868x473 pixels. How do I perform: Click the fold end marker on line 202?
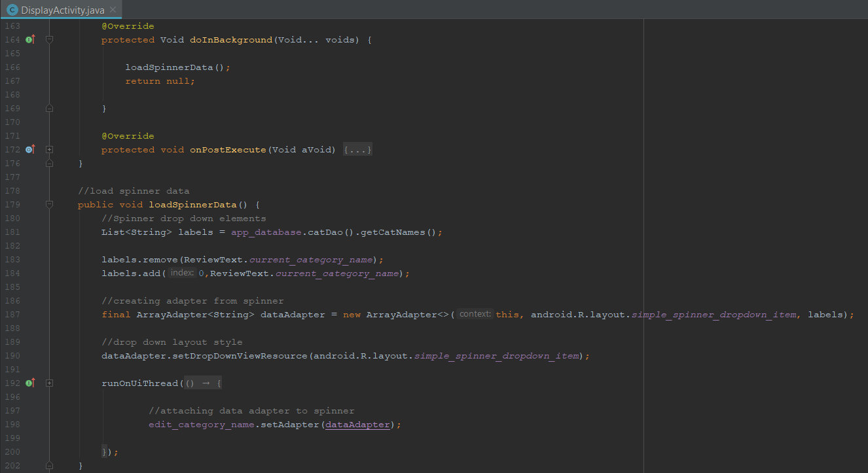pos(50,466)
